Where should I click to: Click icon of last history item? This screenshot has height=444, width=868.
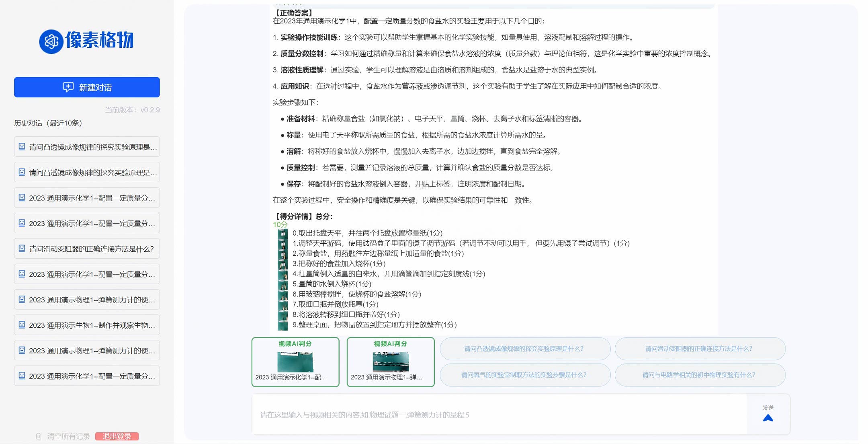coord(22,376)
